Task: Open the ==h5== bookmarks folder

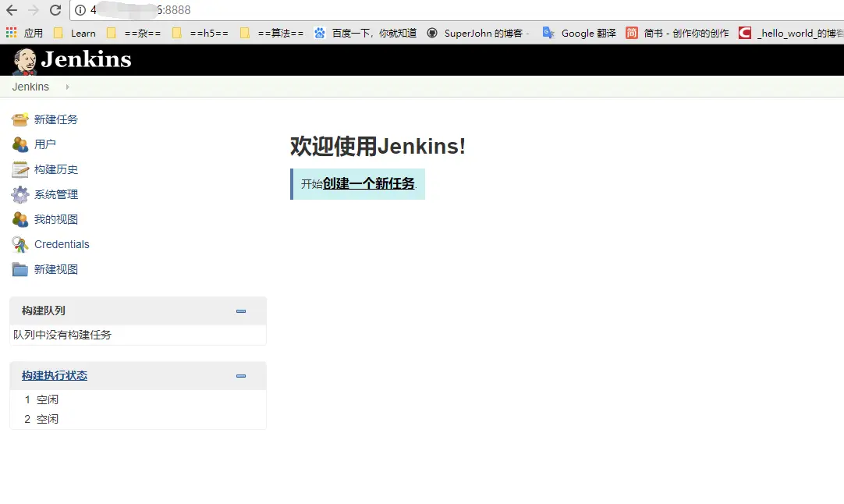Action: point(200,34)
